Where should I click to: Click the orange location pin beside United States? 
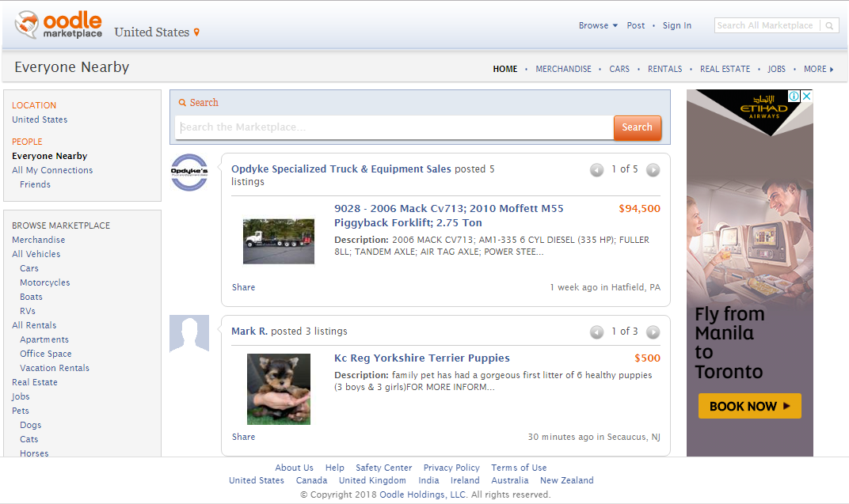[x=196, y=32]
